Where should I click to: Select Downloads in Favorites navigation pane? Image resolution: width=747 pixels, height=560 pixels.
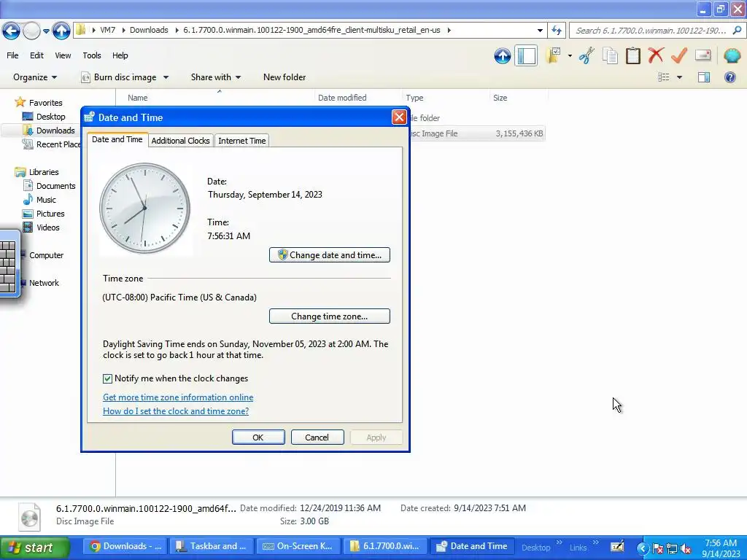coord(55,131)
